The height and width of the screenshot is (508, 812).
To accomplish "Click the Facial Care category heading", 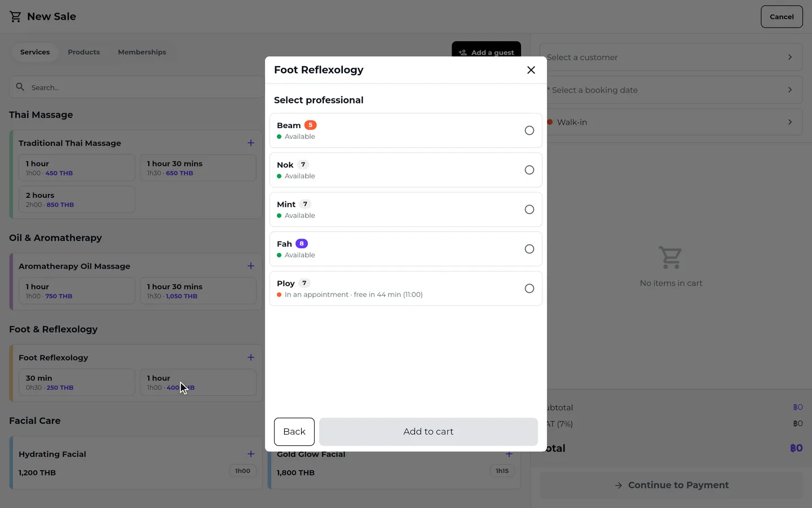I will (35, 421).
